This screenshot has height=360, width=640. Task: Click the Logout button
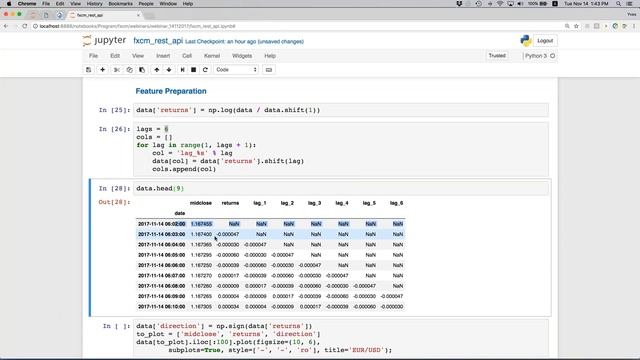545,41
